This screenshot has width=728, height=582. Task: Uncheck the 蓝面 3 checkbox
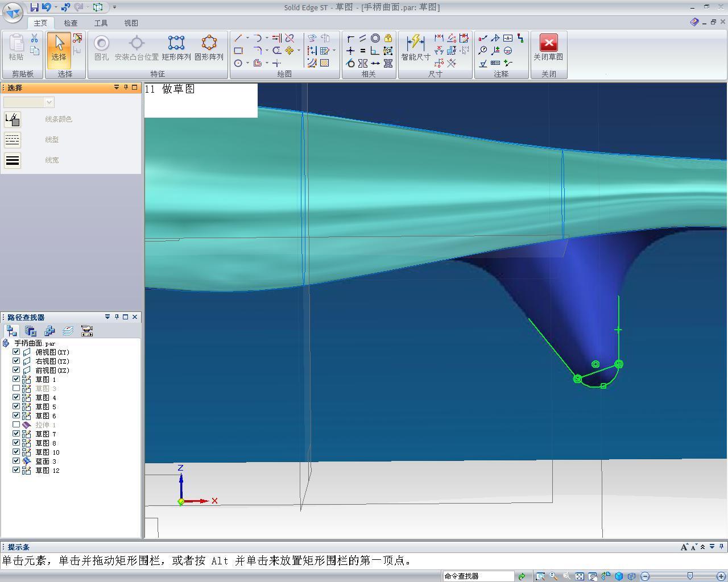coord(16,462)
